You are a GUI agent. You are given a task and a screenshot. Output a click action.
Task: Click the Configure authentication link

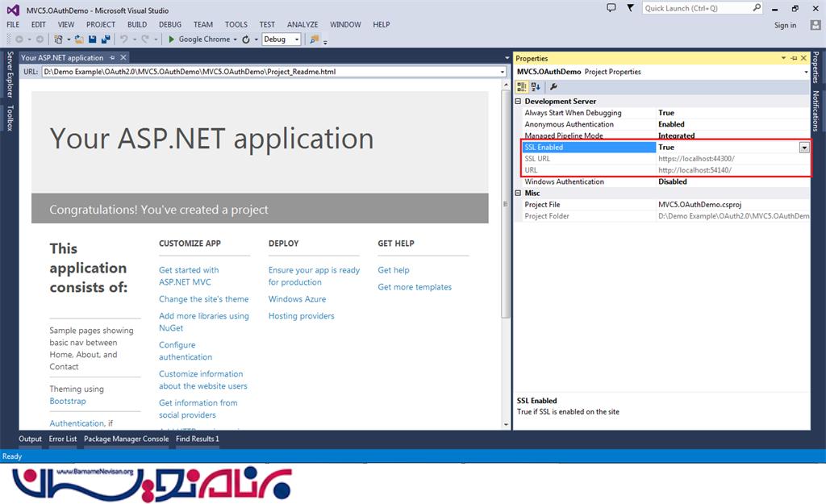186,351
